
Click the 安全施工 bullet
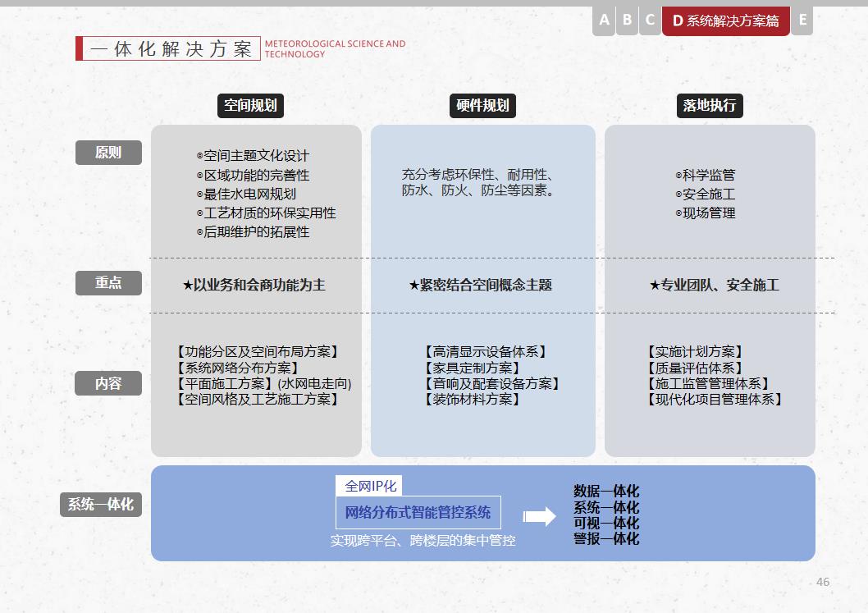[706, 194]
